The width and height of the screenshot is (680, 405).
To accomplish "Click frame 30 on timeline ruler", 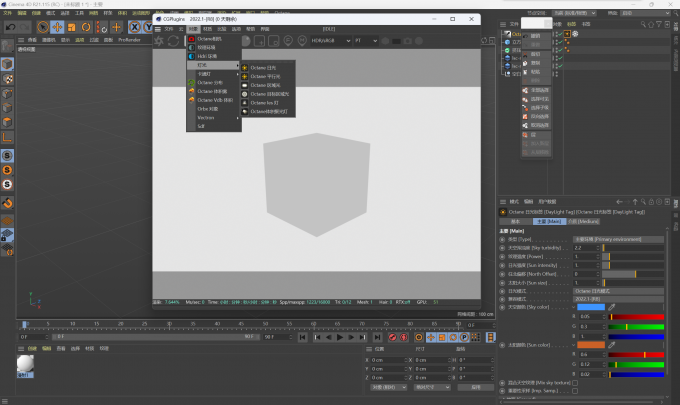I will point(169,324).
